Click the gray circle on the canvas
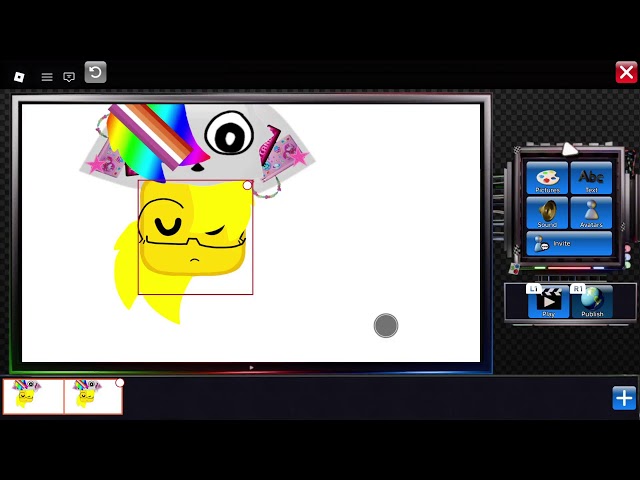The width and height of the screenshot is (640, 480). click(x=386, y=325)
